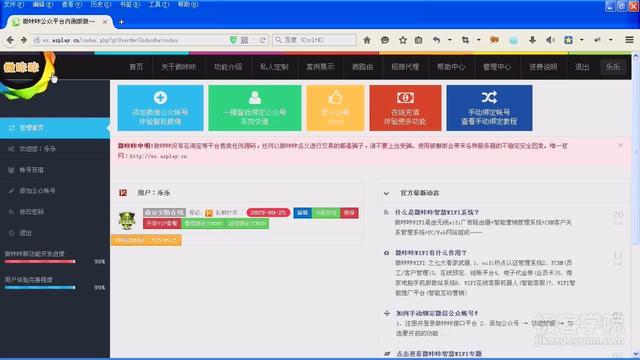Open dropdown arrow next to undo icon
Screen dimensions: 640x360
449,40
